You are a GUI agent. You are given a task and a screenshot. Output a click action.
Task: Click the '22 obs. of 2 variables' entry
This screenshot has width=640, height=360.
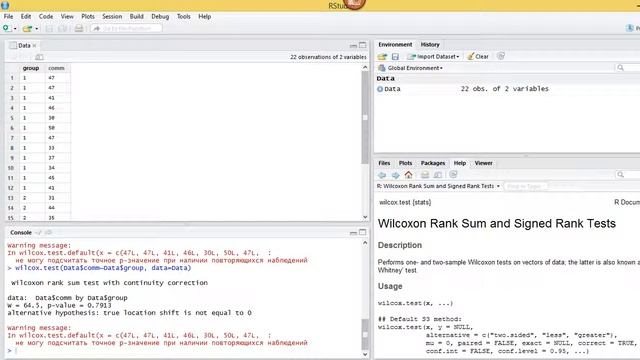point(504,89)
